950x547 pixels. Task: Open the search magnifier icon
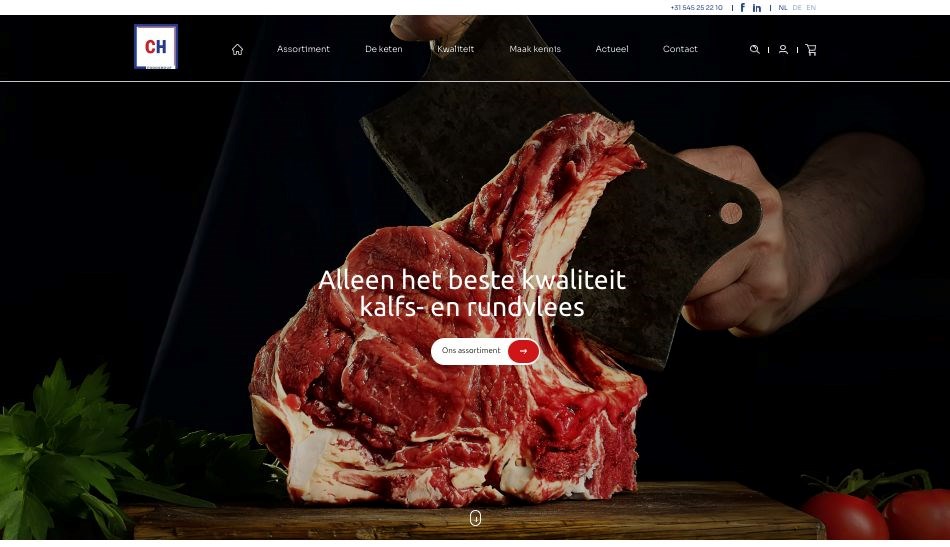coord(754,50)
